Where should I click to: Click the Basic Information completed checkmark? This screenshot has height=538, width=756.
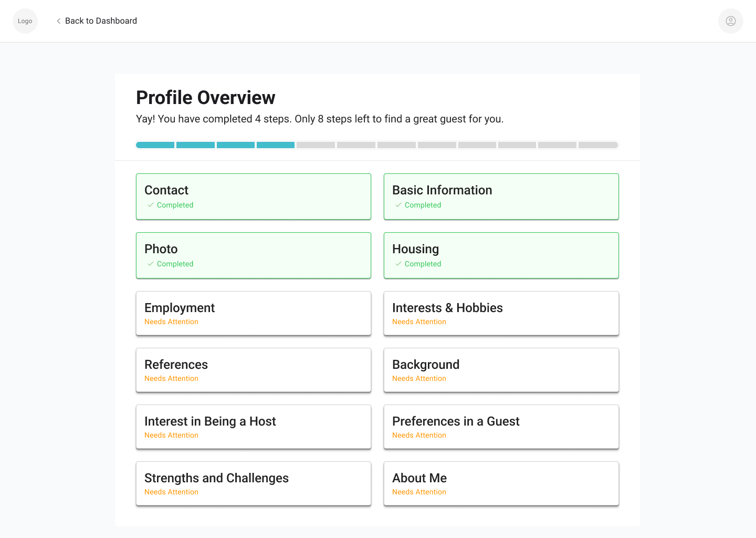click(398, 205)
